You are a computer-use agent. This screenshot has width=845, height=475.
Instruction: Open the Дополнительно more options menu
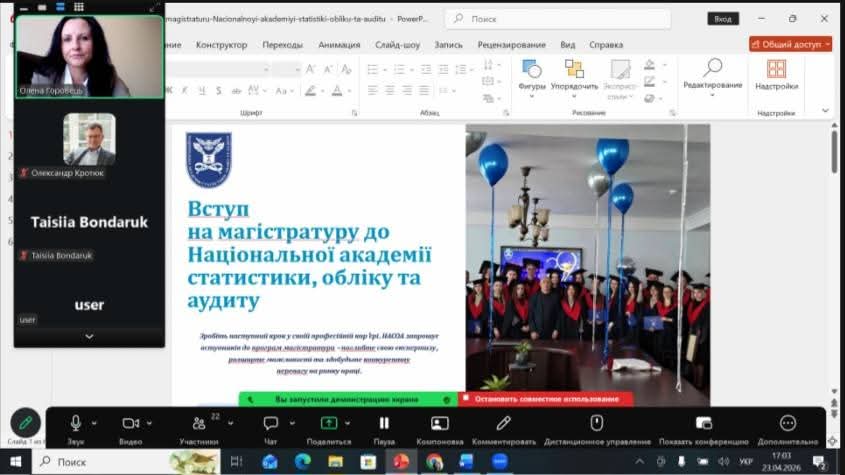[788, 423]
